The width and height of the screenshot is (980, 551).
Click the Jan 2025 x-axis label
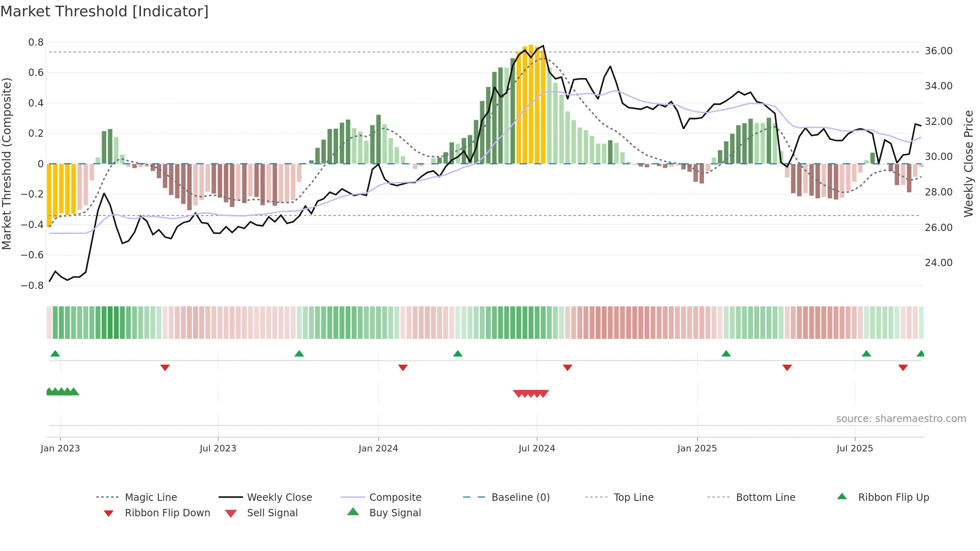pos(697,448)
